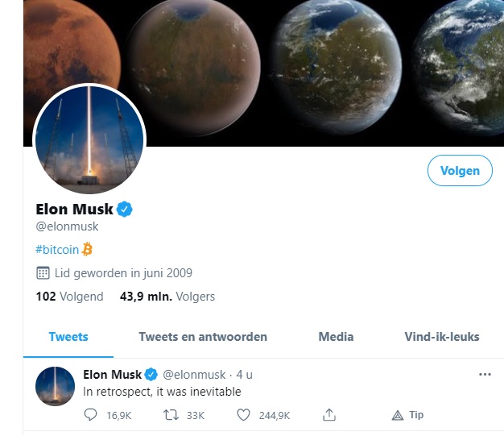Screen dimensions: 504x436
Task: Click the reply speech bubble icon
Action: tap(90, 415)
